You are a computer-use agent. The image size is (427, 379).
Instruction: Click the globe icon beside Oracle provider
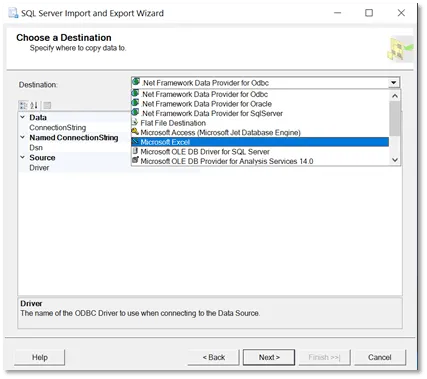(135, 103)
